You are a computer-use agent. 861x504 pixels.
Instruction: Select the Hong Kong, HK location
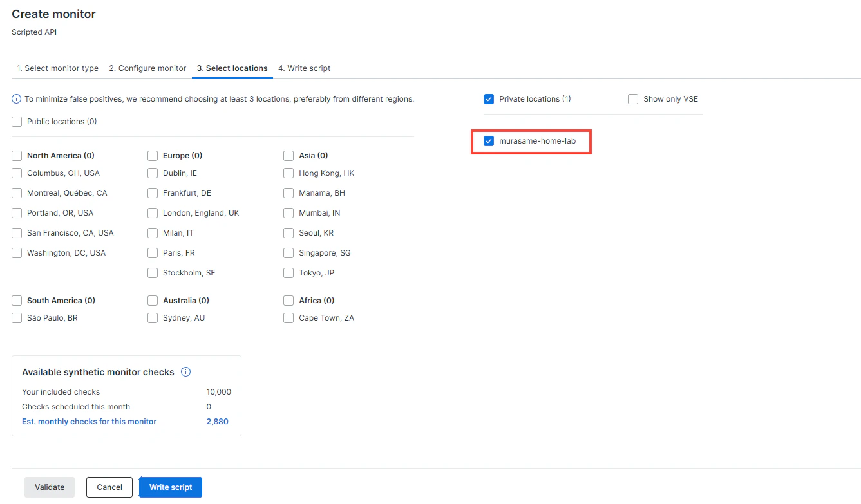[x=289, y=173]
